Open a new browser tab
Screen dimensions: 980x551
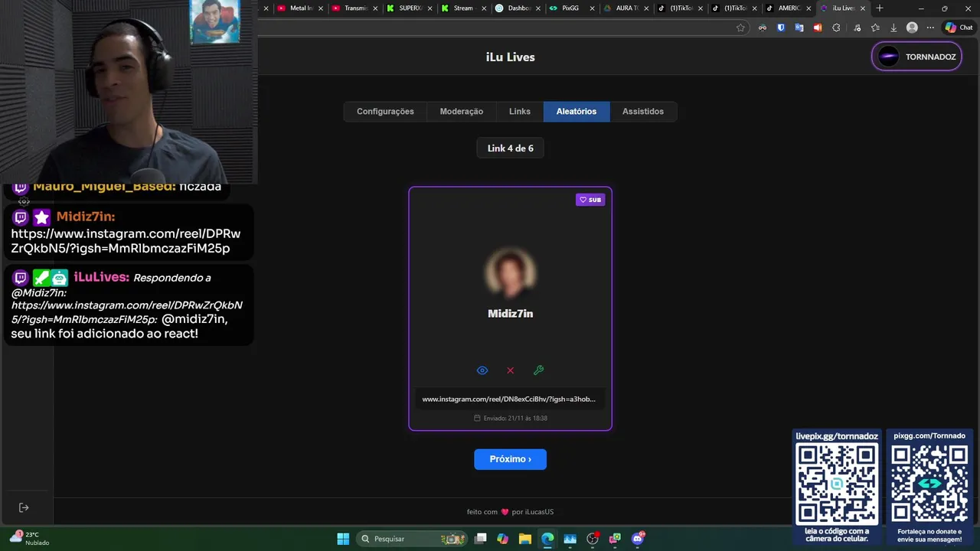[880, 8]
